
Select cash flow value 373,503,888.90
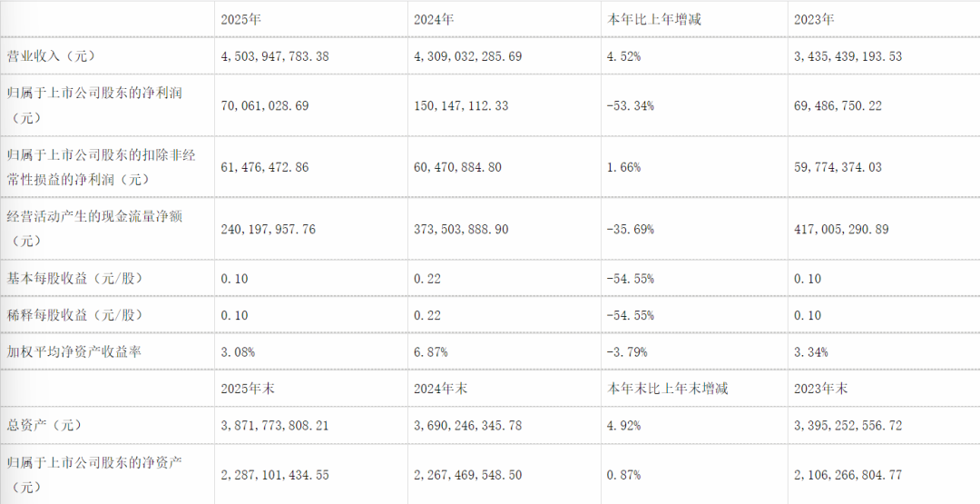[460, 230]
